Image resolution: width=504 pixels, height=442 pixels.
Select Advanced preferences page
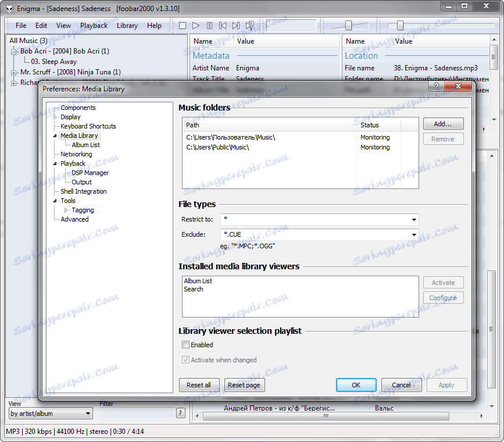pos(74,219)
